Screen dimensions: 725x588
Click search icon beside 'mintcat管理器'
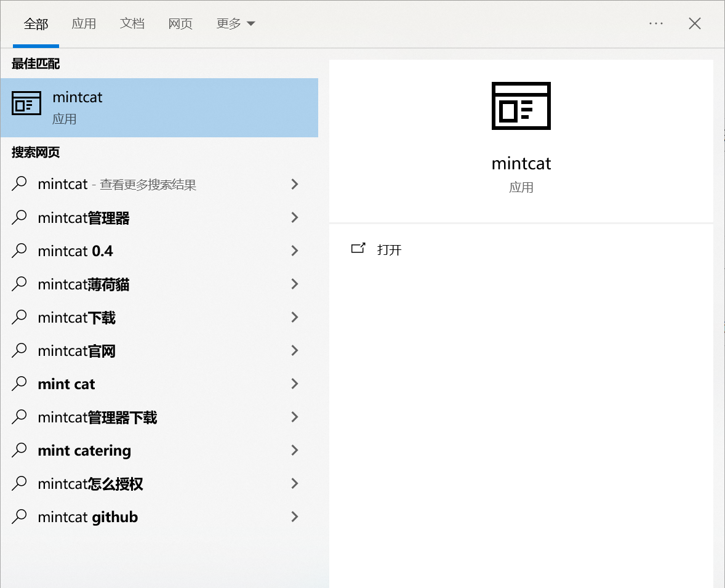point(20,217)
